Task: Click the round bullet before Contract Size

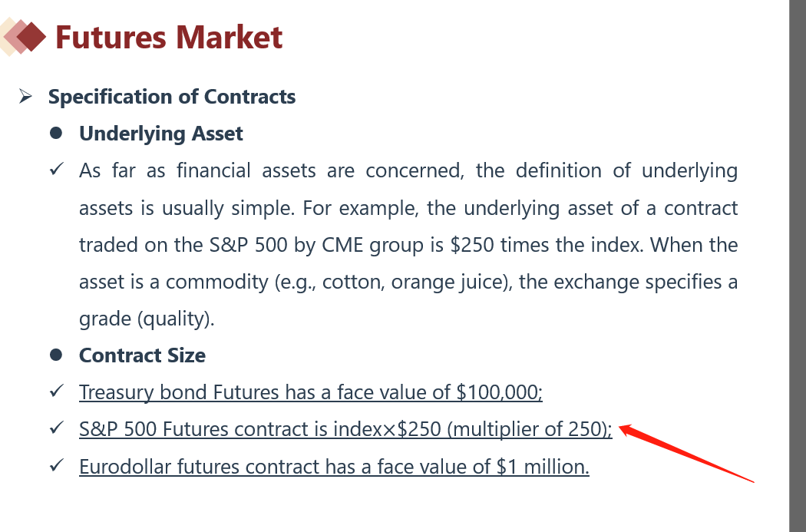Action: pos(55,355)
